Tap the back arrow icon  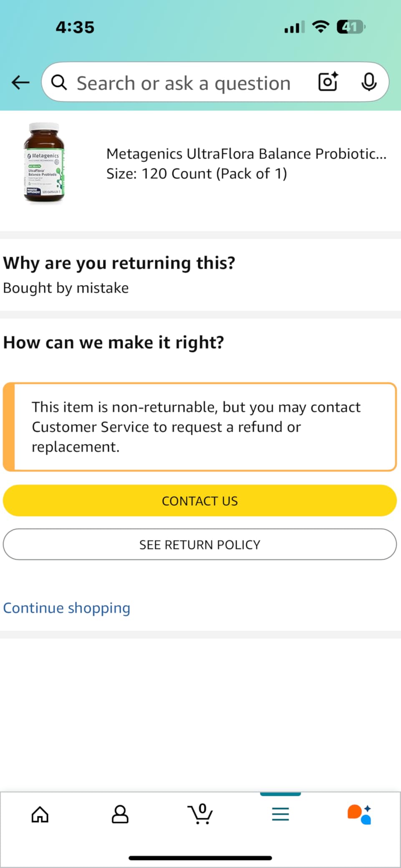(20, 82)
